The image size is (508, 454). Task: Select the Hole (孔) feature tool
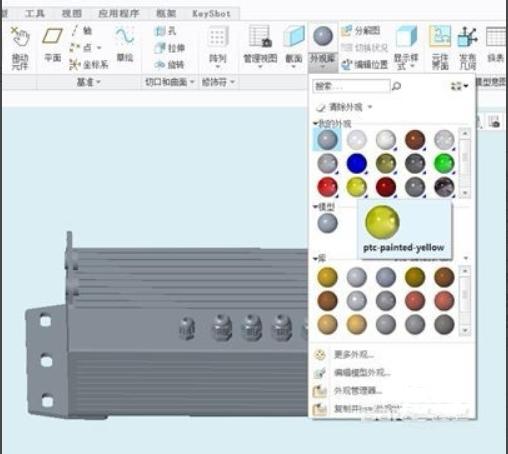pyautogui.click(x=165, y=31)
